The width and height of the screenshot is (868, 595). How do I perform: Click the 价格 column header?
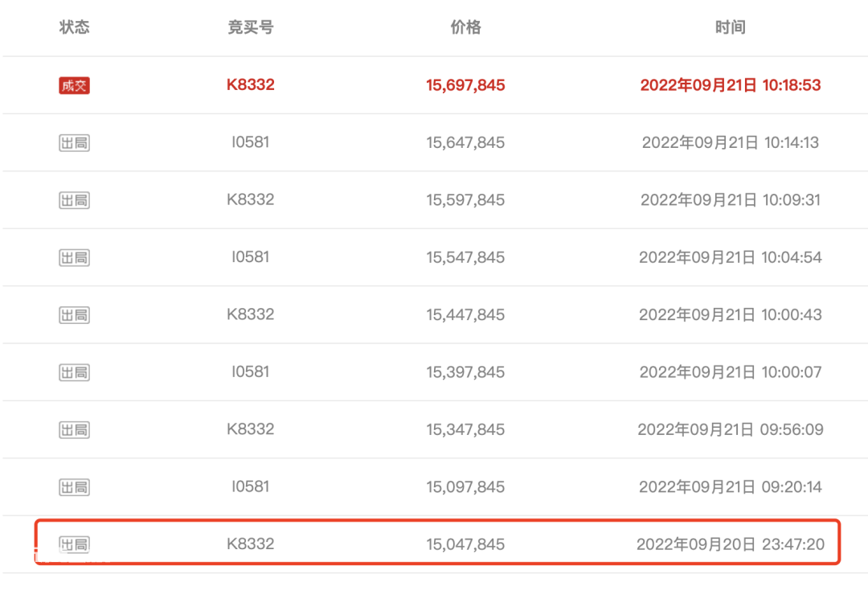pyautogui.click(x=465, y=27)
